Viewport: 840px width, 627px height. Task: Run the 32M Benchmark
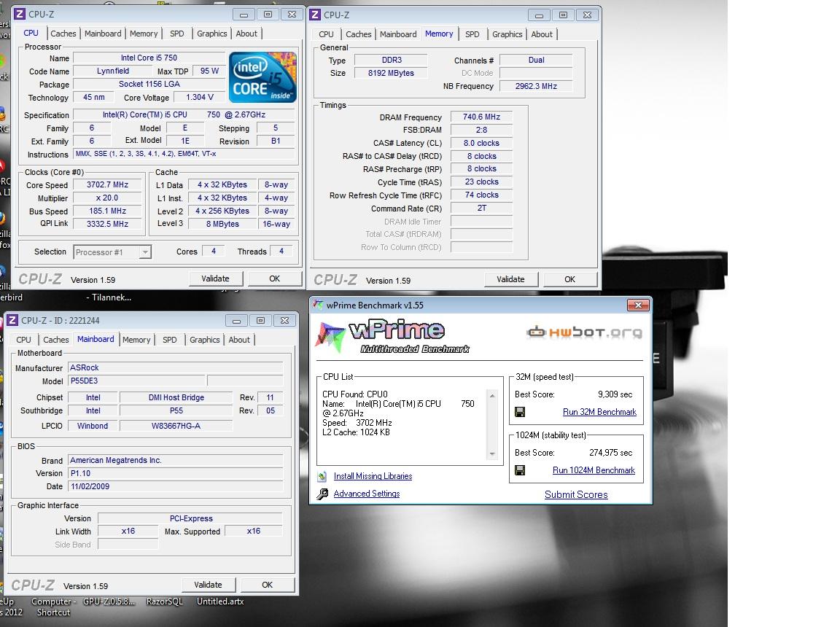click(x=599, y=412)
